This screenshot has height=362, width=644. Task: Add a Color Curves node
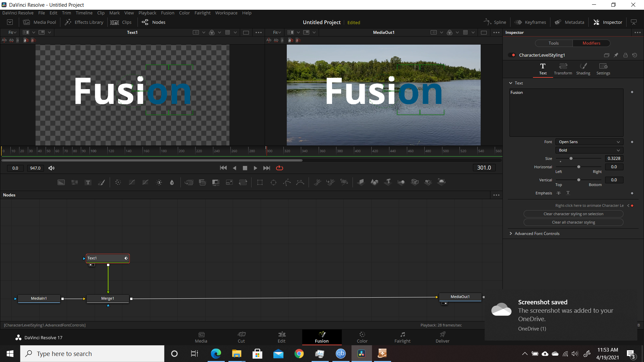(132, 182)
